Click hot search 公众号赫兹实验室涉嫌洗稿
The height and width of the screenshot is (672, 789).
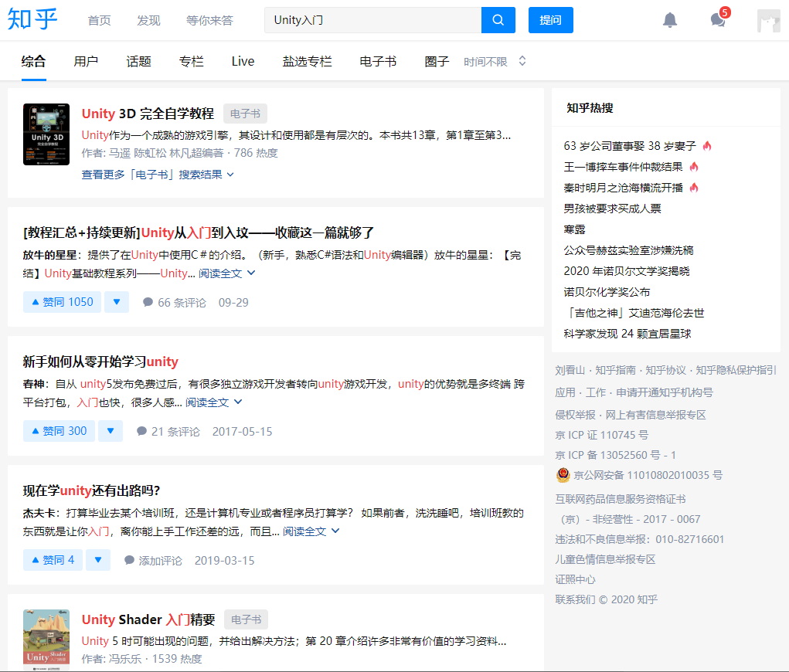point(628,250)
